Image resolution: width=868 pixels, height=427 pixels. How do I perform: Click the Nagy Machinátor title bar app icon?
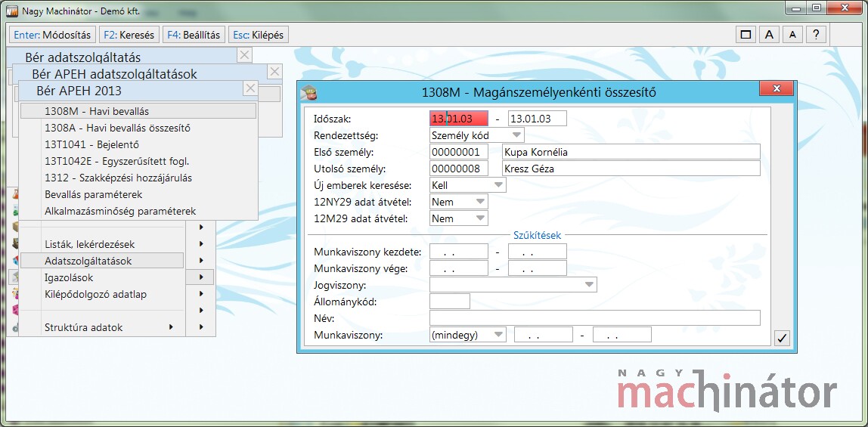[11, 11]
